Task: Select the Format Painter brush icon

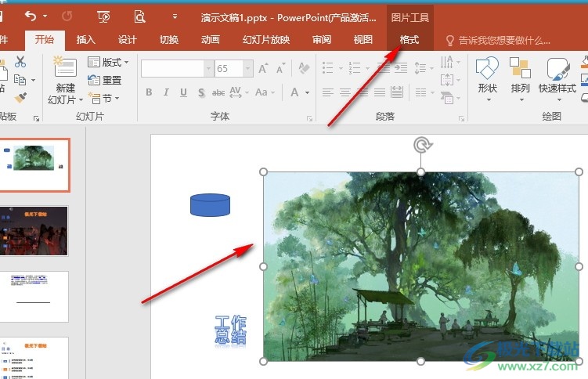Action: point(20,98)
